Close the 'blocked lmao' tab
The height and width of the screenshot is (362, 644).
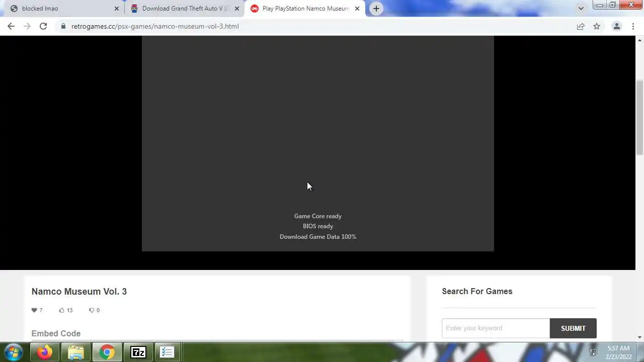[116, 9]
